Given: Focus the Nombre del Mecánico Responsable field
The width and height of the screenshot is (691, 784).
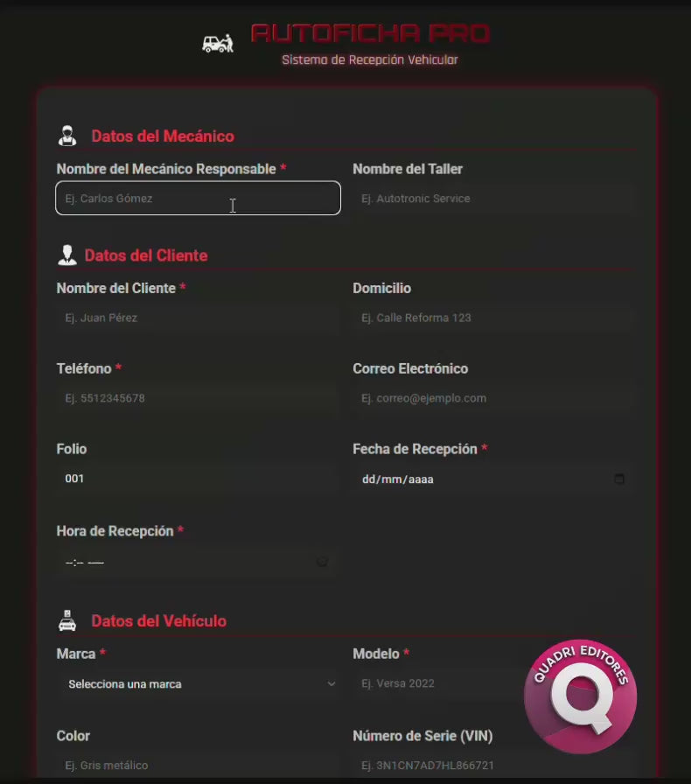Looking at the screenshot, I should [x=198, y=198].
